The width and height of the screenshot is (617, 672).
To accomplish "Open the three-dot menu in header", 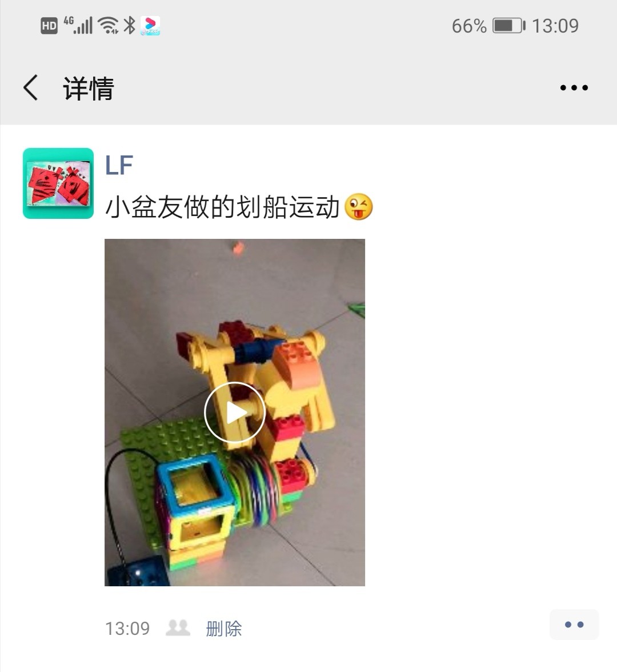I will click(x=574, y=88).
